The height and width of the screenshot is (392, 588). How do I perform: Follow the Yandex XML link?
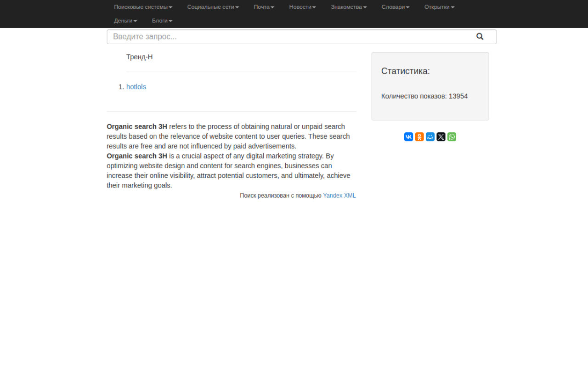(339, 196)
